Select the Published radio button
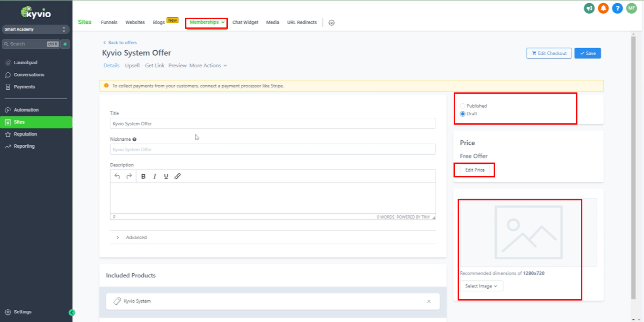This screenshot has width=644, height=322. coord(462,106)
